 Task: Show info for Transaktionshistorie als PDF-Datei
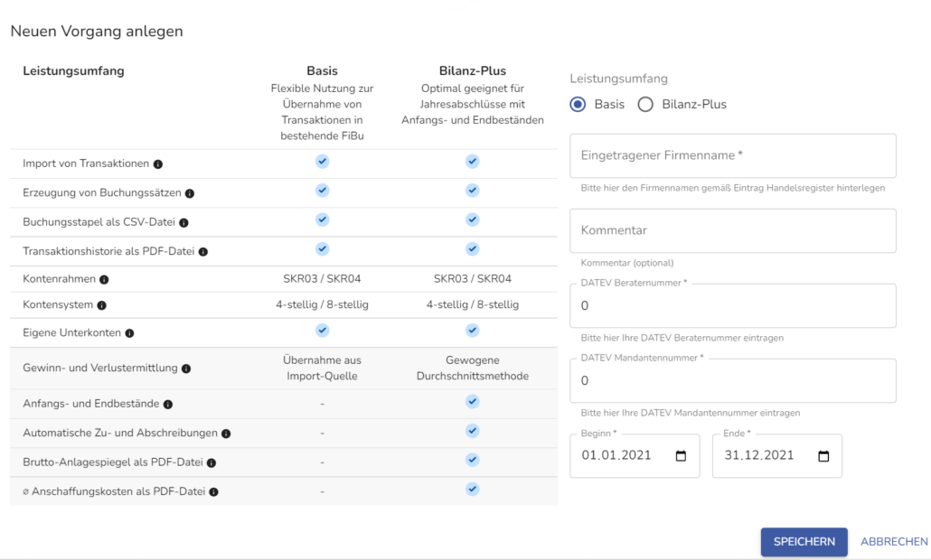pos(203,252)
